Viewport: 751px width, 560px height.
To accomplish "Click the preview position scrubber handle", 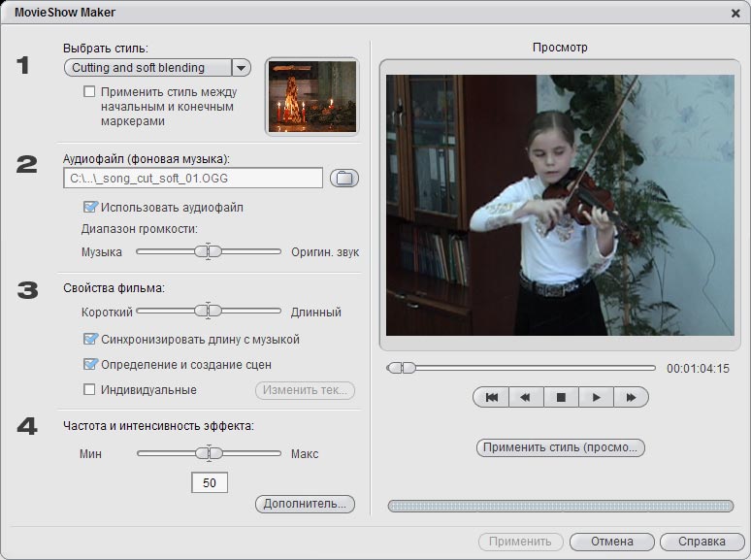I will (x=402, y=368).
